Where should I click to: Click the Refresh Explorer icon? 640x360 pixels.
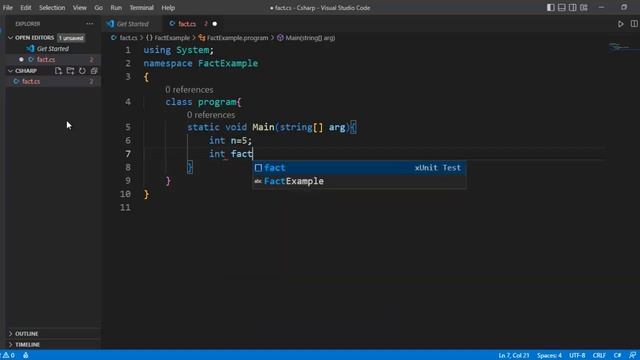tap(82, 71)
